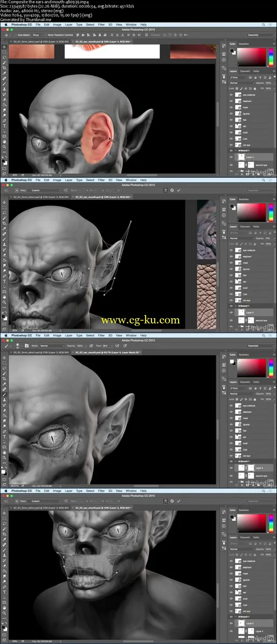Pick a red in the ear-warp color field
The height and width of the screenshot is (644, 277).
(x=252, y=212)
